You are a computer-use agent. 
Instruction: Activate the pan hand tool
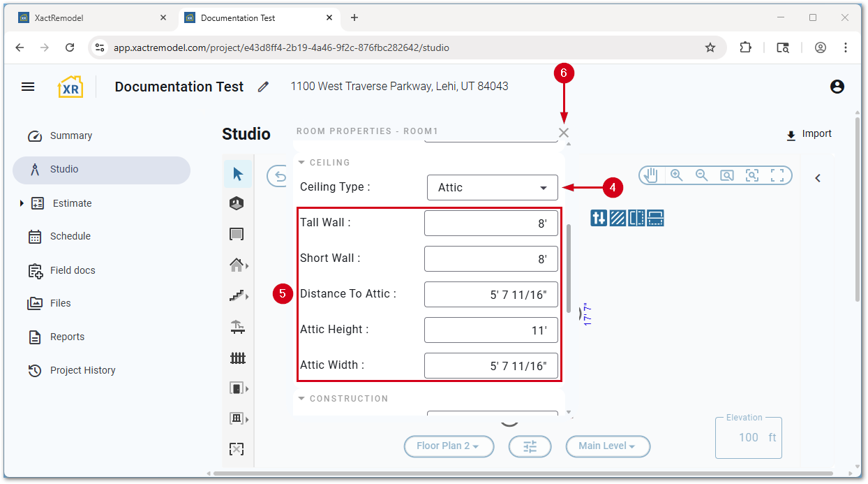(650, 175)
